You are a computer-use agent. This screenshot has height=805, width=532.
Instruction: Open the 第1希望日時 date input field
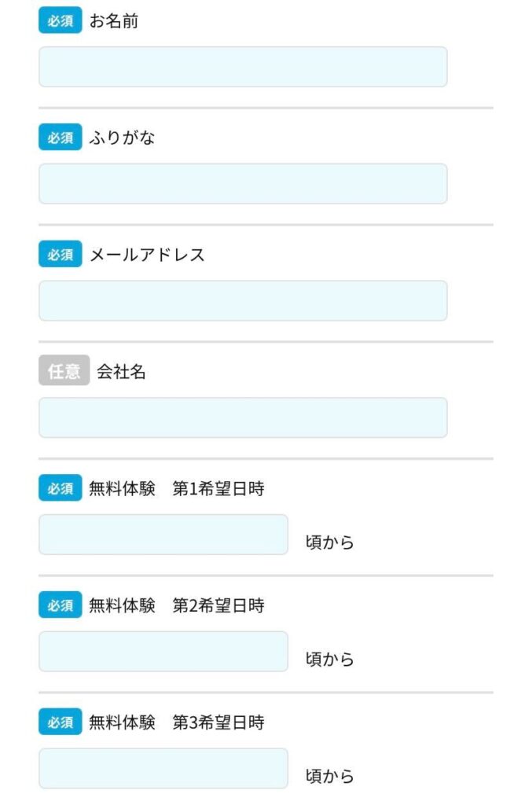point(163,535)
